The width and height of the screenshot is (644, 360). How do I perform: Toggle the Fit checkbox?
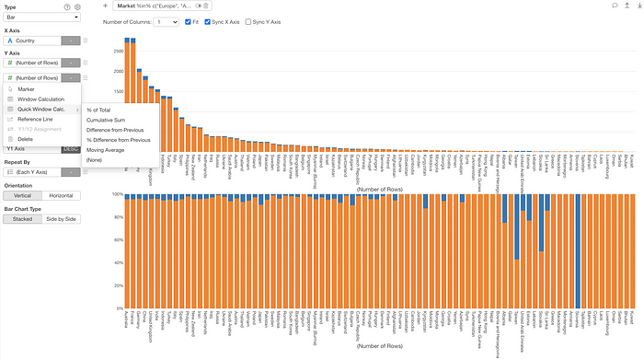click(x=188, y=22)
